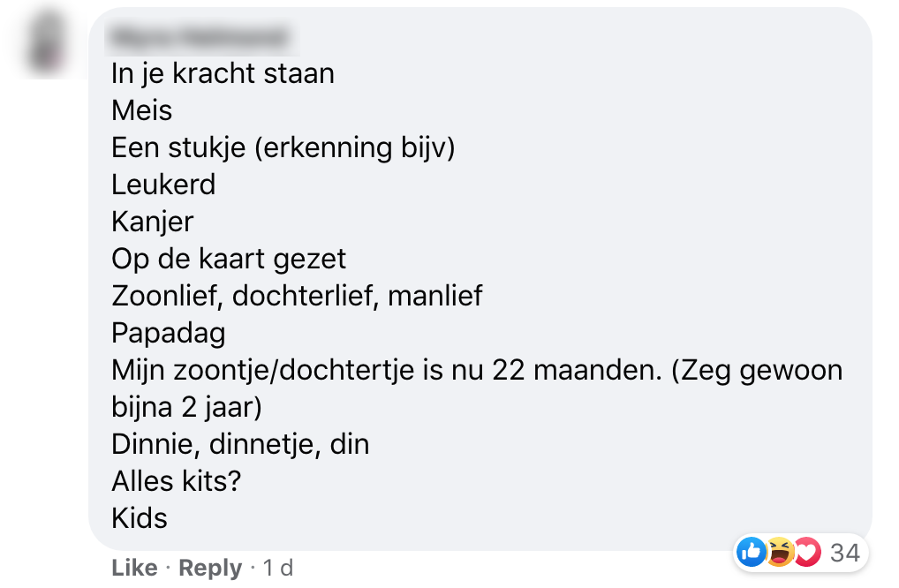Click the word "Papadag"
Screen dimensions: 899x588
click(169, 333)
